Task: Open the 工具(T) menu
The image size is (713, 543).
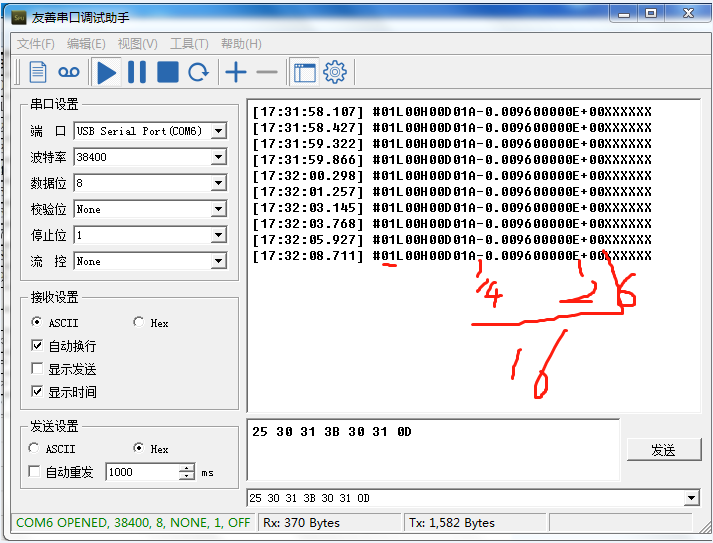Action: tap(189, 44)
